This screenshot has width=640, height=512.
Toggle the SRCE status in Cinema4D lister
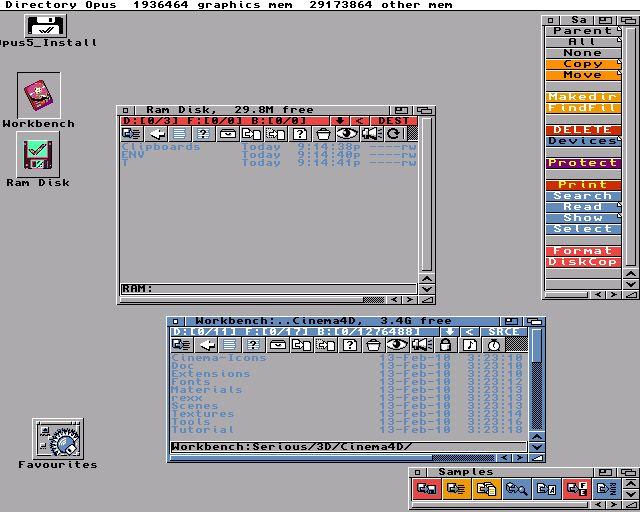click(503, 332)
